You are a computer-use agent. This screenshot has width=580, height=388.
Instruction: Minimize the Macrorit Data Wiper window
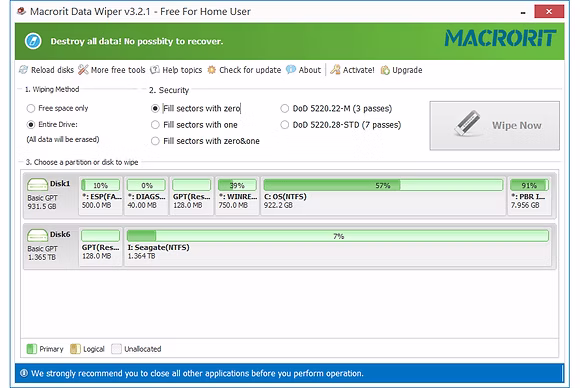click(x=523, y=12)
